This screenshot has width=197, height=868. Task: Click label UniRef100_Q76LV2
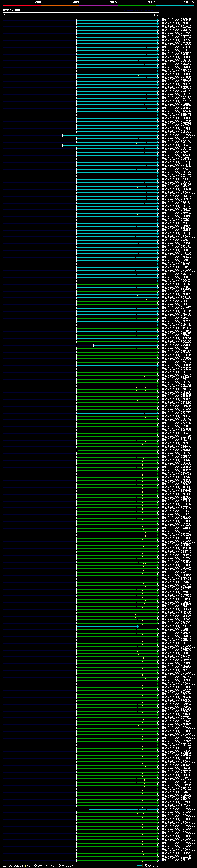tap(177, 751)
